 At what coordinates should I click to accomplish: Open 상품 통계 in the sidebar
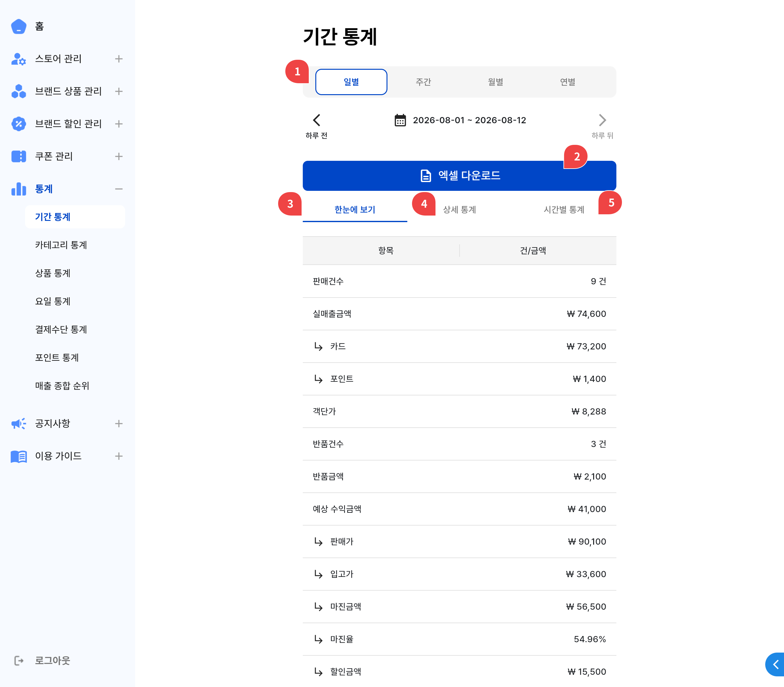[53, 273]
